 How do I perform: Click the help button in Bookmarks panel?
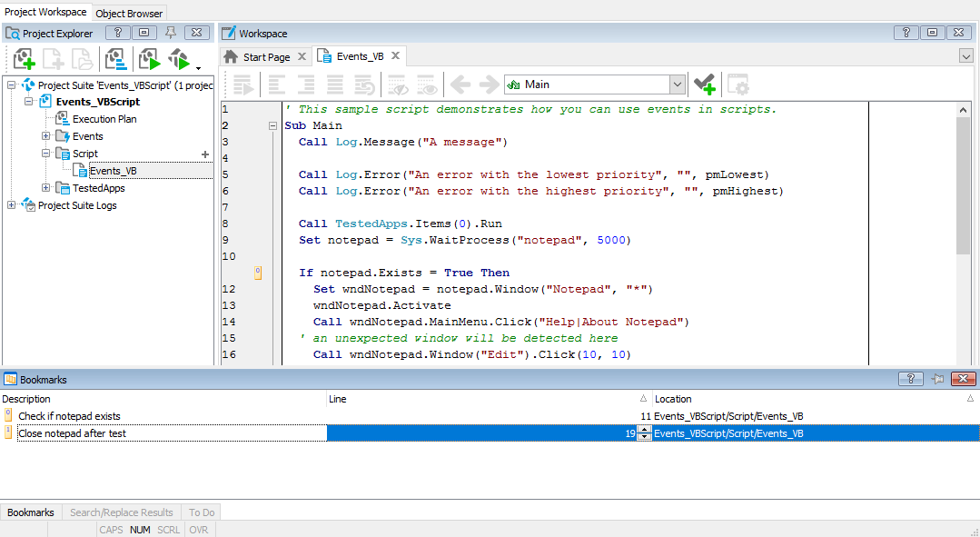[911, 379]
